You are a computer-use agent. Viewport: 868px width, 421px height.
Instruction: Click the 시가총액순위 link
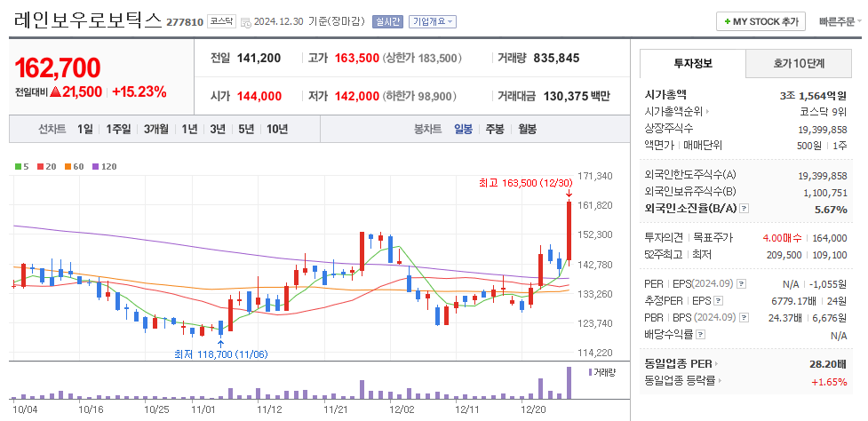[x=673, y=112]
